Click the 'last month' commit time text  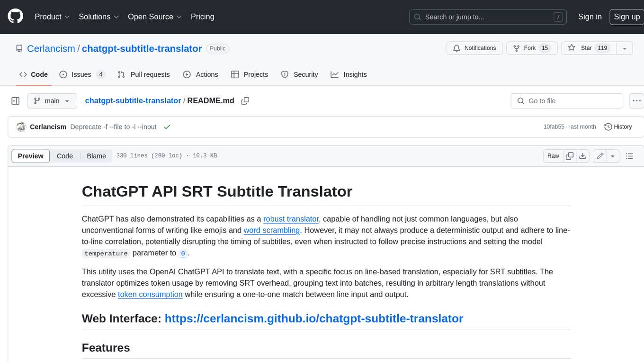pos(582,127)
